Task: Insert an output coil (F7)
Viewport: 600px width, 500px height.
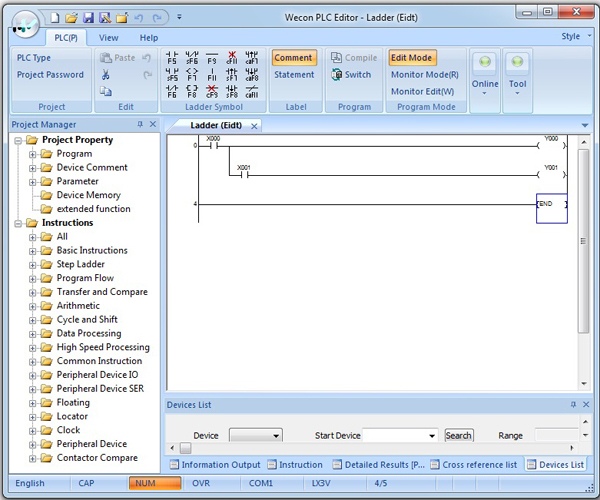Action: pos(192,75)
